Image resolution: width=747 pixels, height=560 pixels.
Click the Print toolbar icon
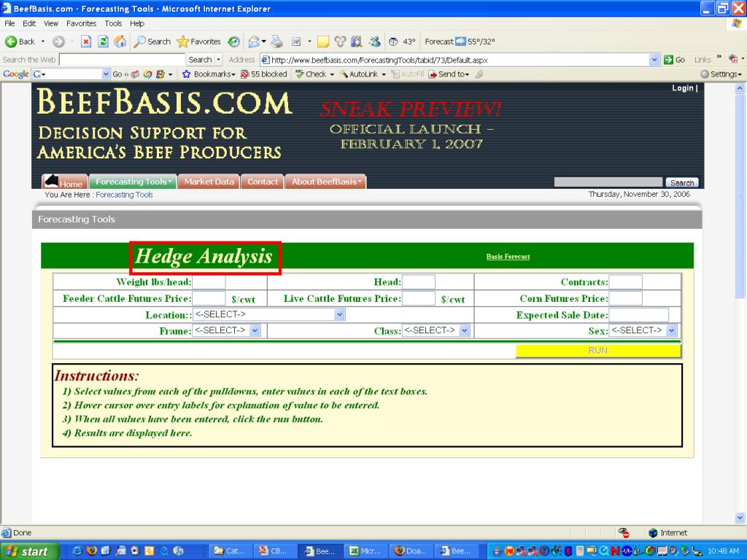[276, 42]
